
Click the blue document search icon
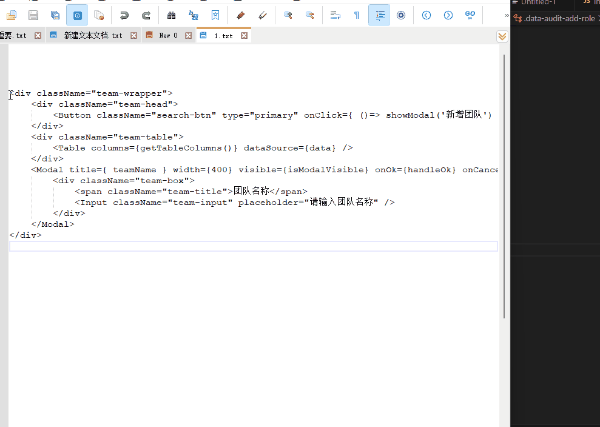click(x=215, y=15)
